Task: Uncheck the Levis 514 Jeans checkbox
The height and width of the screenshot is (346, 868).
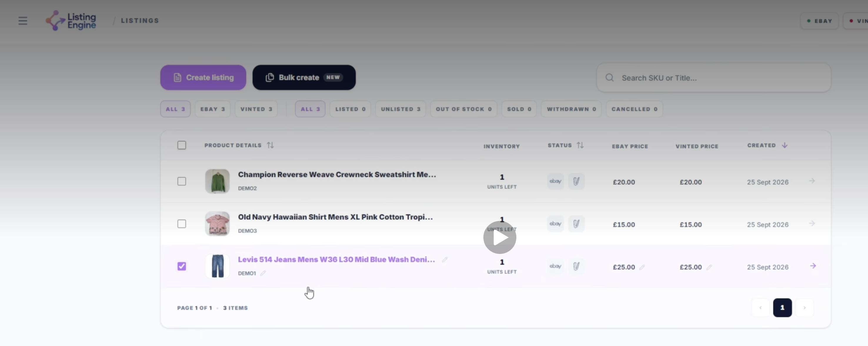Action: coord(182,266)
